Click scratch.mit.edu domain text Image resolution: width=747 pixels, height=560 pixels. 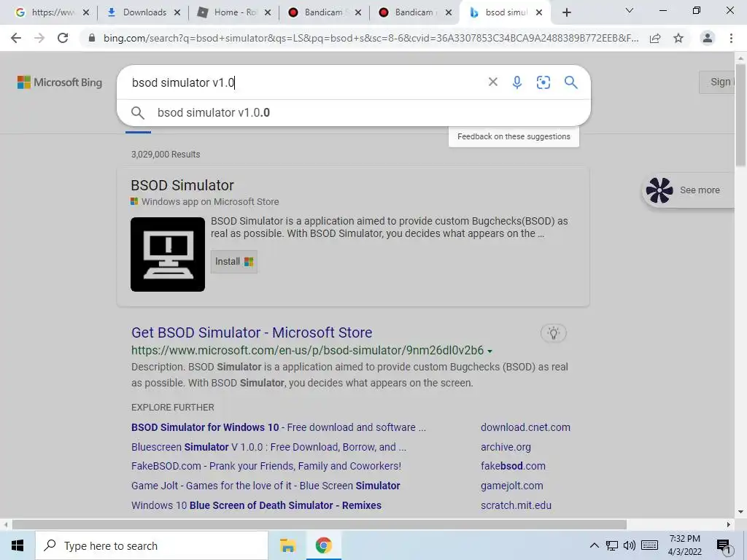(x=516, y=505)
